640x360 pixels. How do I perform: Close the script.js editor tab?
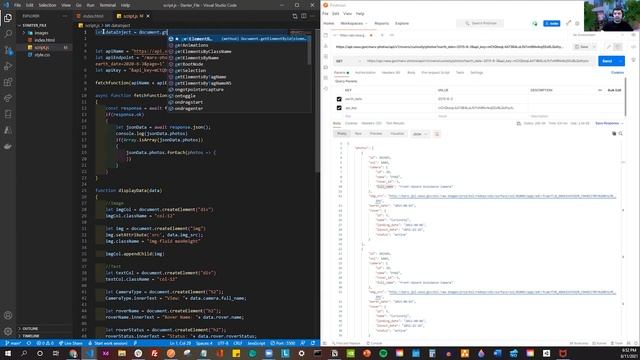148,16
